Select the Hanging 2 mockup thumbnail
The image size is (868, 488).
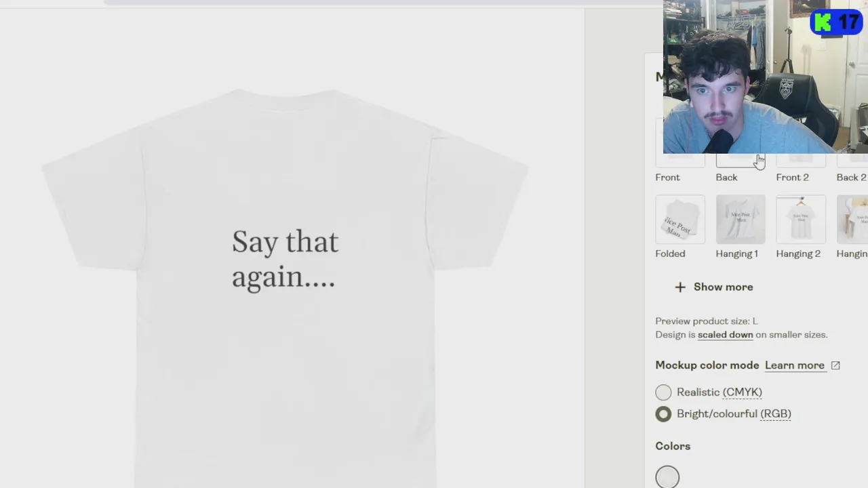801,219
